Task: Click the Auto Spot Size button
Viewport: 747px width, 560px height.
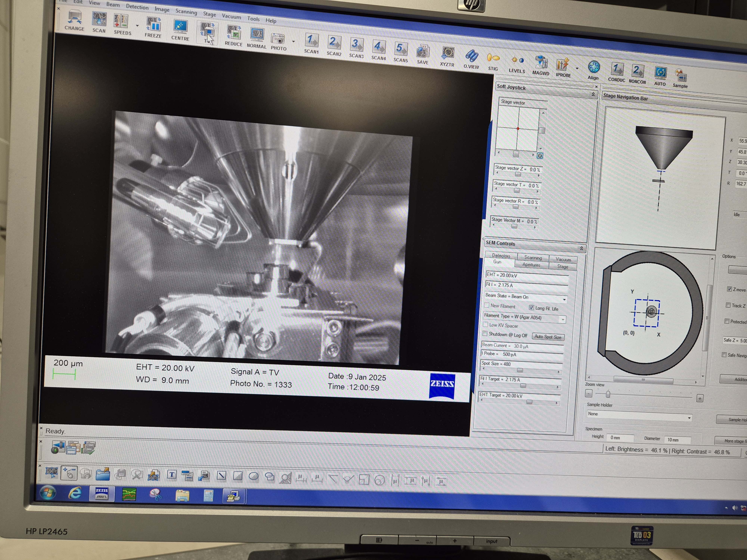Action: tap(548, 337)
